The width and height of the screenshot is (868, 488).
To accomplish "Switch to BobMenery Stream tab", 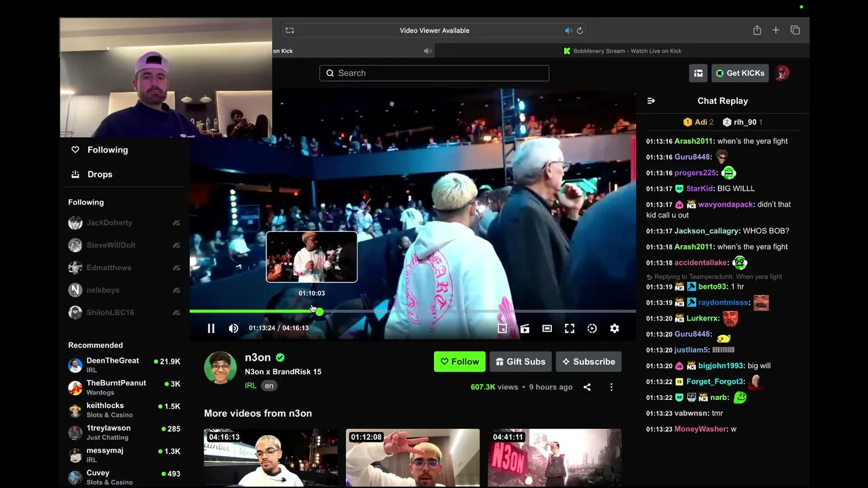I will [x=622, y=51].
